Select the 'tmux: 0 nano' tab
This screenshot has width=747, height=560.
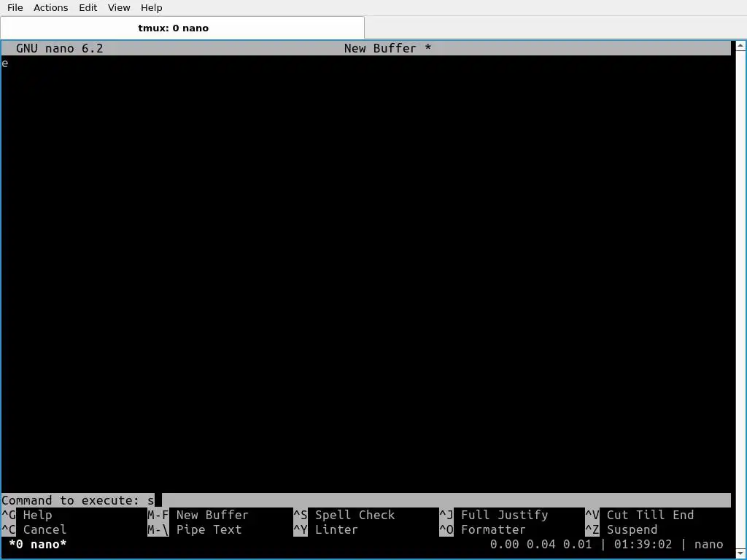[x=182, y=28]
